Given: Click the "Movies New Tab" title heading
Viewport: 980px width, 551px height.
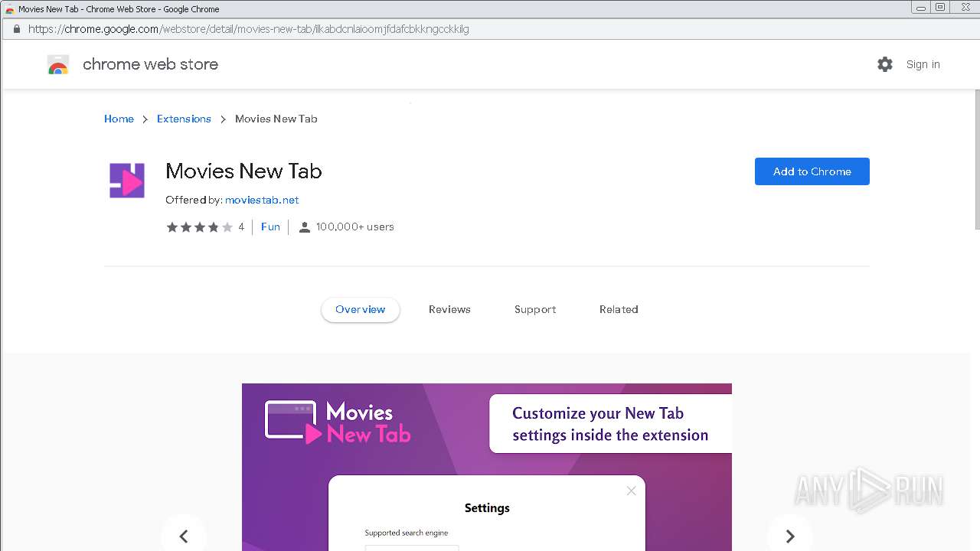Looking at the screenshot, I should tap(243, 171).
